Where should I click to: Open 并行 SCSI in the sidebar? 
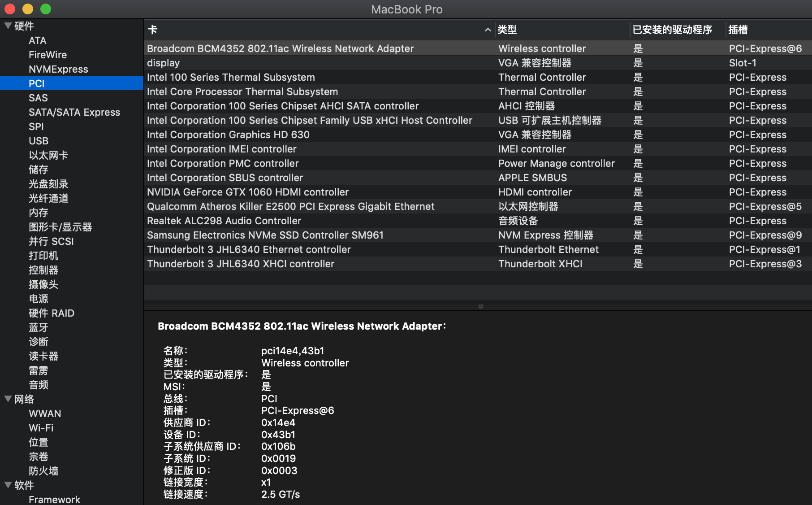[51, 241]
